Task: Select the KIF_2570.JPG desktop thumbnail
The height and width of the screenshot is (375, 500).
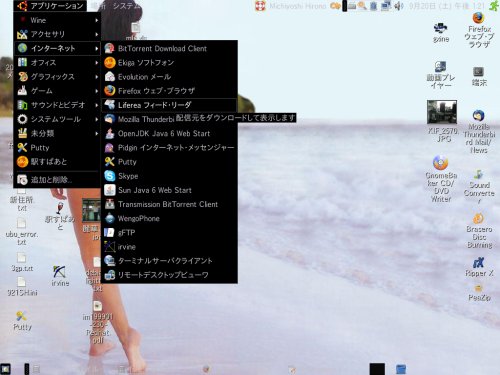Action: click(442, 121)
